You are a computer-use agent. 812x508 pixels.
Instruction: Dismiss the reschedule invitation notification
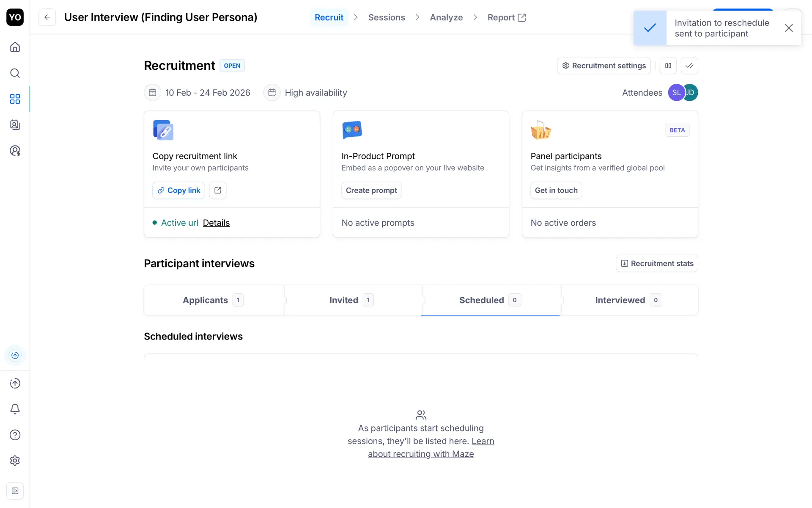pyautogui.click(x=788, y=28)
